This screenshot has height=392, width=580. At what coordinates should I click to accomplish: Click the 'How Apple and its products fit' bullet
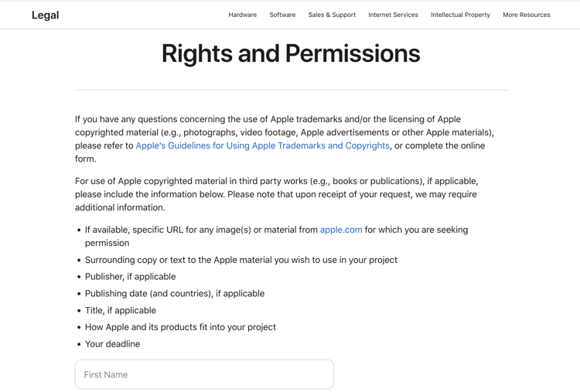click(x=180, y=327)
